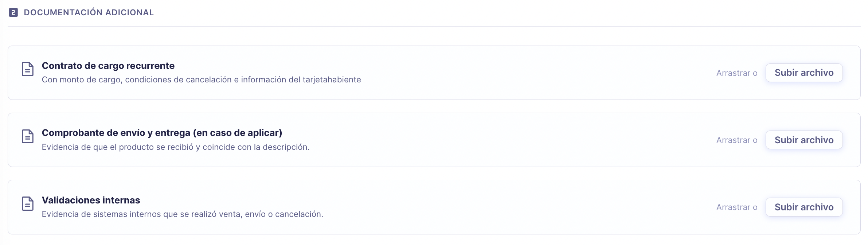Click the sistemas internos evidence description
This screenshot has width=868, height=245.
click(182, 214)
